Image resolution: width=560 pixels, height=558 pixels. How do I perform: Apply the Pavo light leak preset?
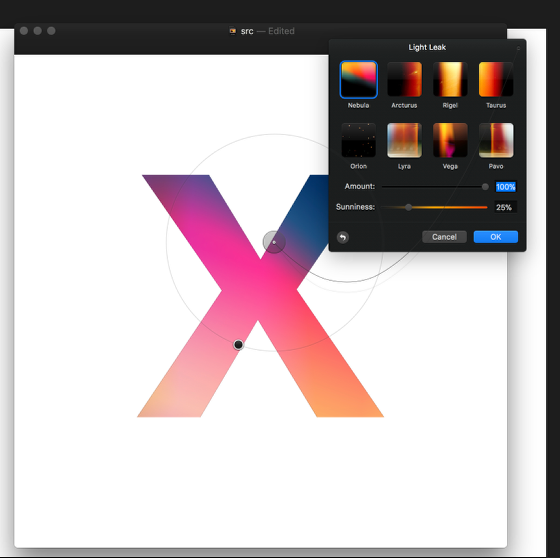click(496, 140)
